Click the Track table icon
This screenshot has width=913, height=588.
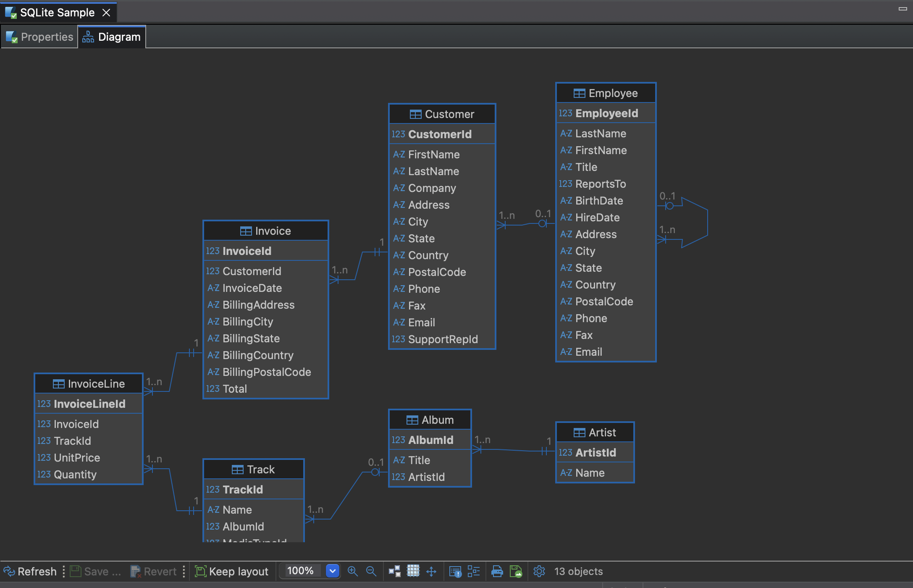click(x=238, y=470)
